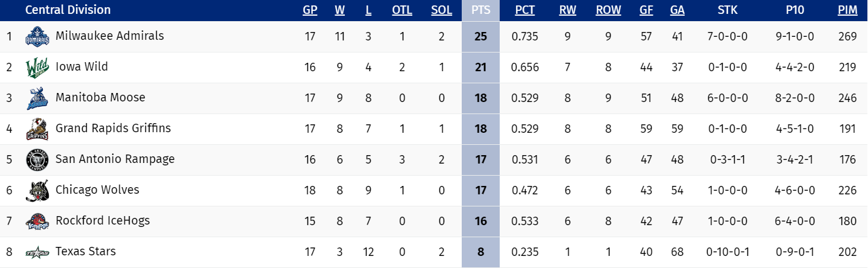This screenshot has height=268, width=868.
Task: Open the Milwaukee Admirals team name link
Action: (x=110, y=36)
